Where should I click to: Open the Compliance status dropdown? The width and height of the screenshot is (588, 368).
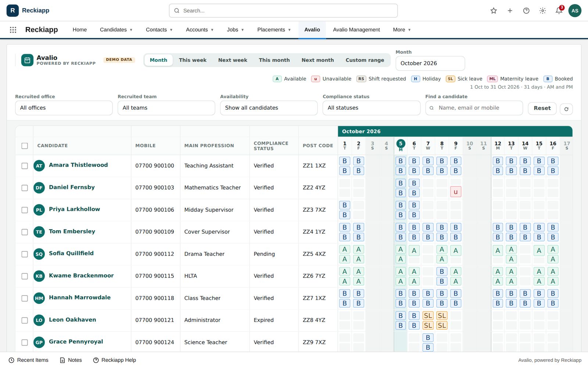tap(371, 108)
